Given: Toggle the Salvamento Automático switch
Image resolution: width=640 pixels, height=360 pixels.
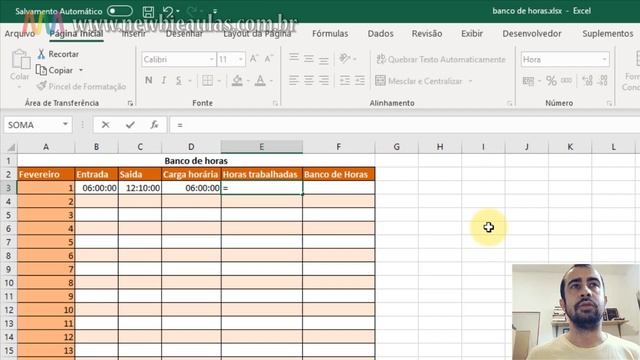Looking at the screenshot, I should [x=120, y=11].
